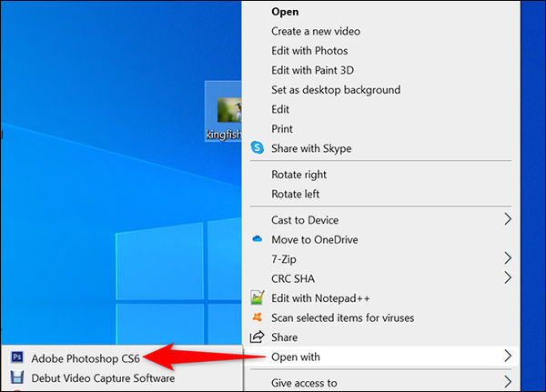The image size is (546, 392).
Task: Open the Cast to Device entry
Action: (x=381, y=220)
